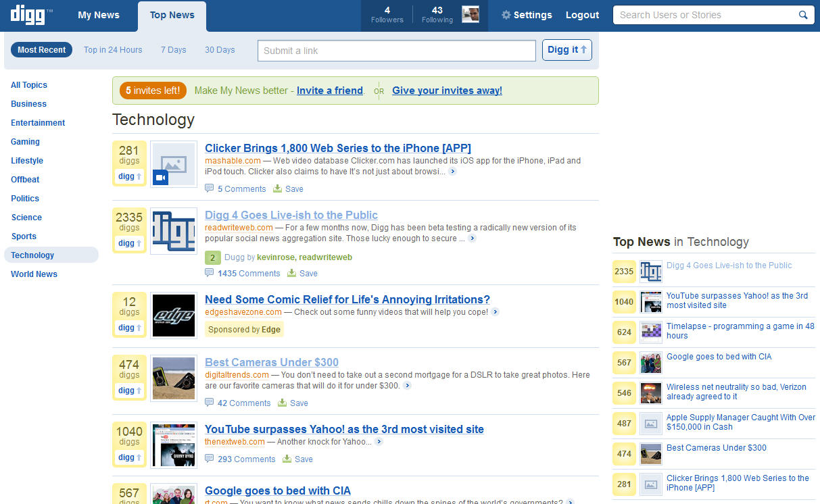Image resolution: width=820 pixels, height=504 pixels.
Task: Save the Digg 4 Goes Live-ish story
Action: 303,274
